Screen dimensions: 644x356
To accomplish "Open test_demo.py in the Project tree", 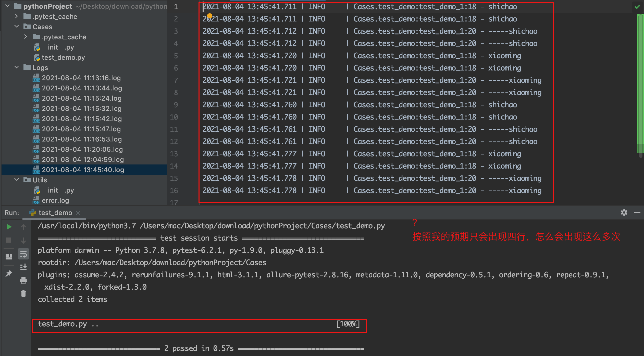I will coord(63,57).
